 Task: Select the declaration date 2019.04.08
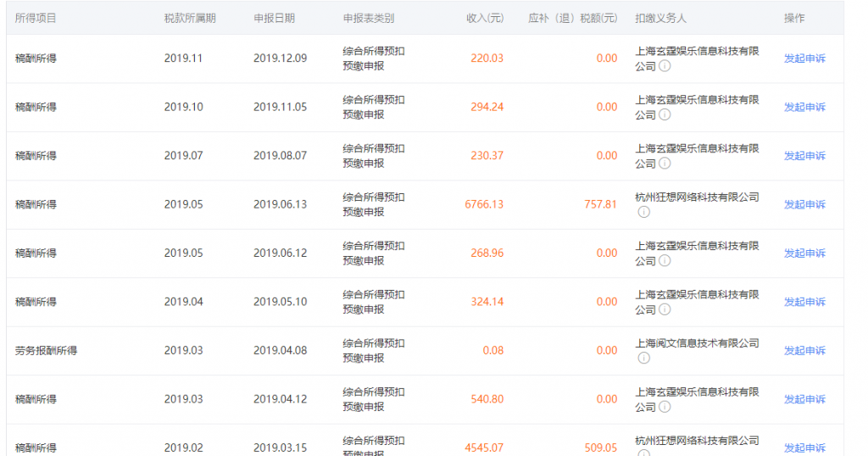(280, 350)
